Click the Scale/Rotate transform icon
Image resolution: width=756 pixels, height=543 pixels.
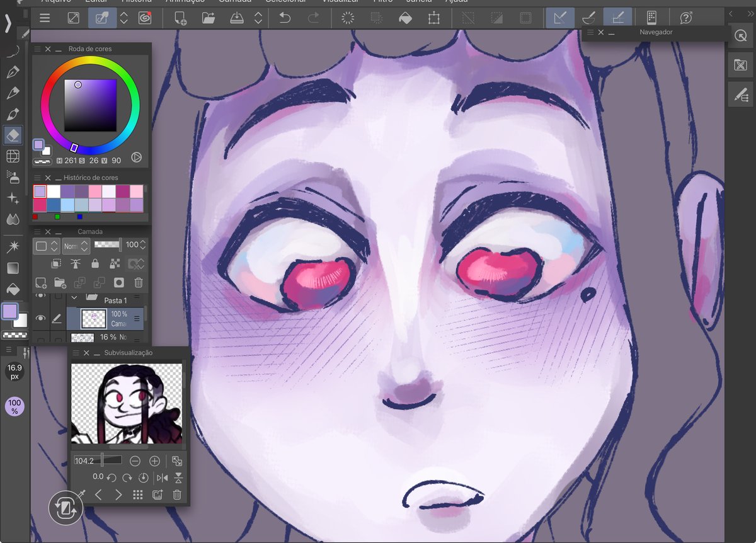[x=434, y=18]
